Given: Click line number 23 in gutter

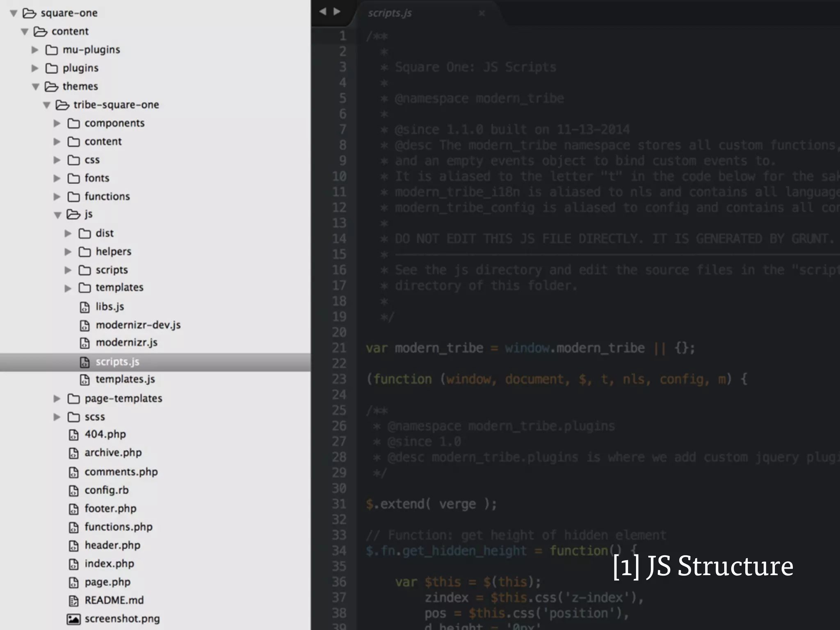Looking at the screenshot, I should pos(339,379).
